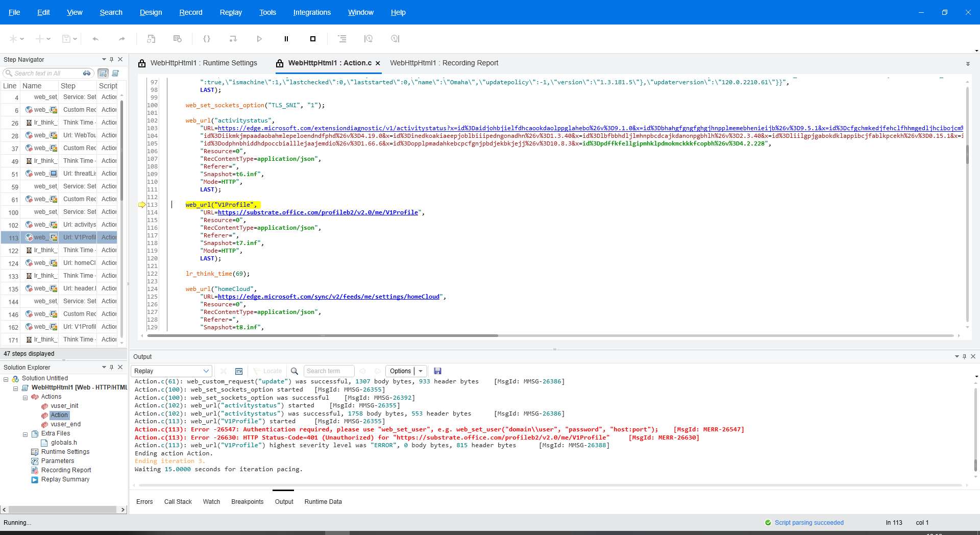
Task: Click the Search term field in Output
Action: pos(329,371)
